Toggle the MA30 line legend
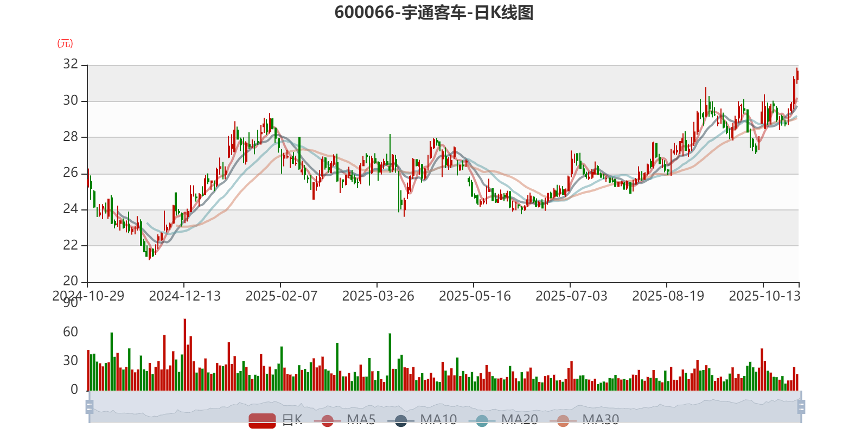The width and height of the screenshot is (868, 434). pos(584,420)
